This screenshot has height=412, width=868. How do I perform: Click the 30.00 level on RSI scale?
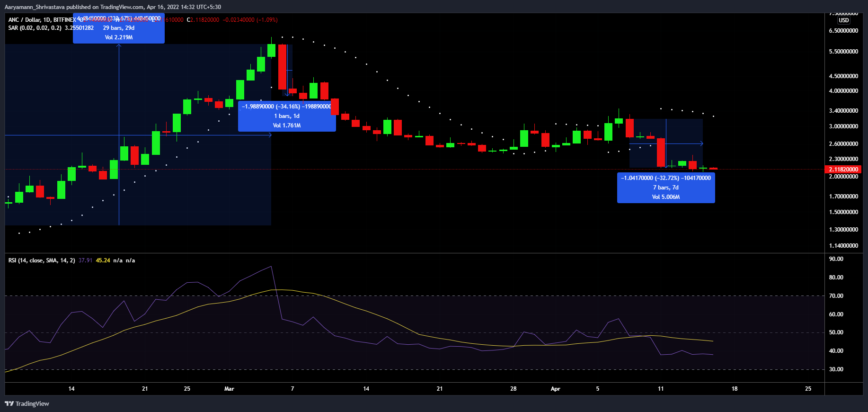836,369
